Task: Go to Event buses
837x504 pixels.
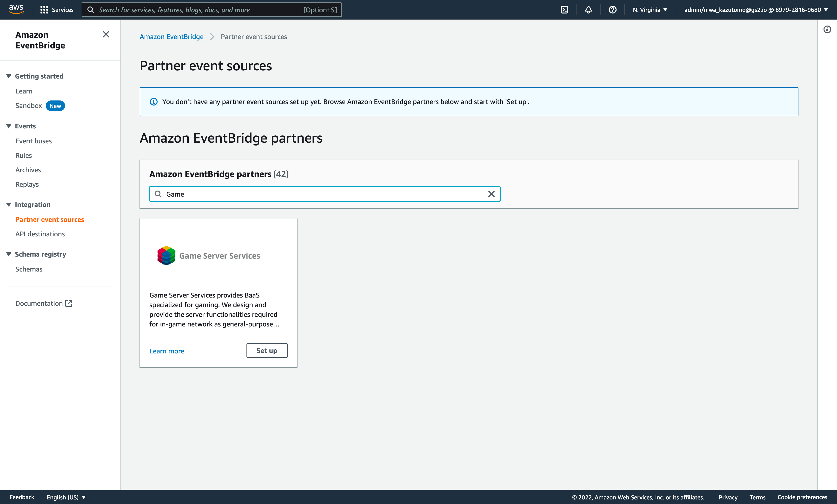Action: (x=34, y=141)
